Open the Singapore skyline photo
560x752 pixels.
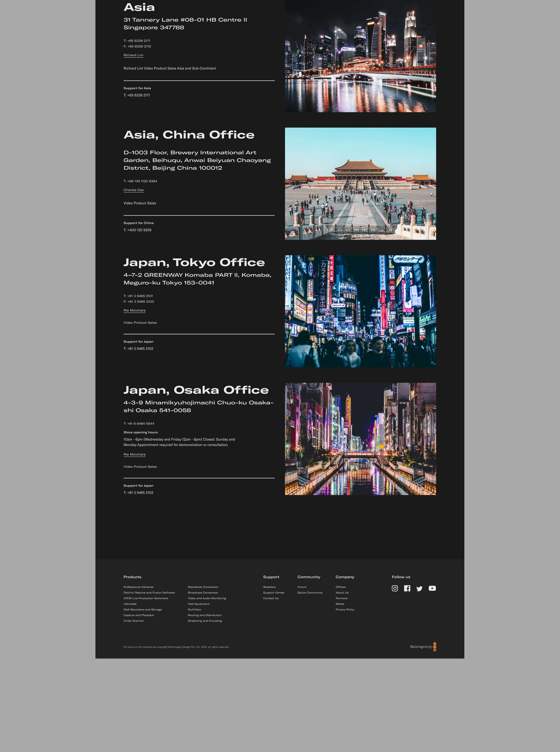click(360, 56)
